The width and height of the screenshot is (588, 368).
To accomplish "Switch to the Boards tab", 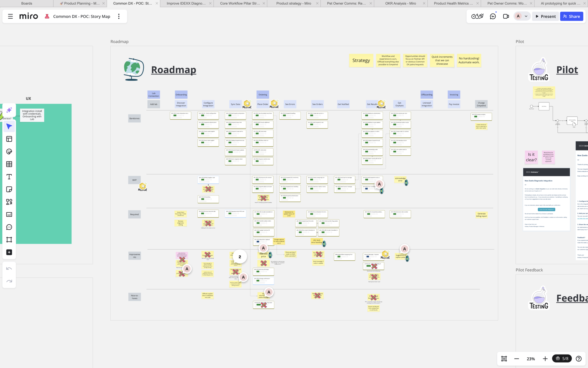I will 27,3.
